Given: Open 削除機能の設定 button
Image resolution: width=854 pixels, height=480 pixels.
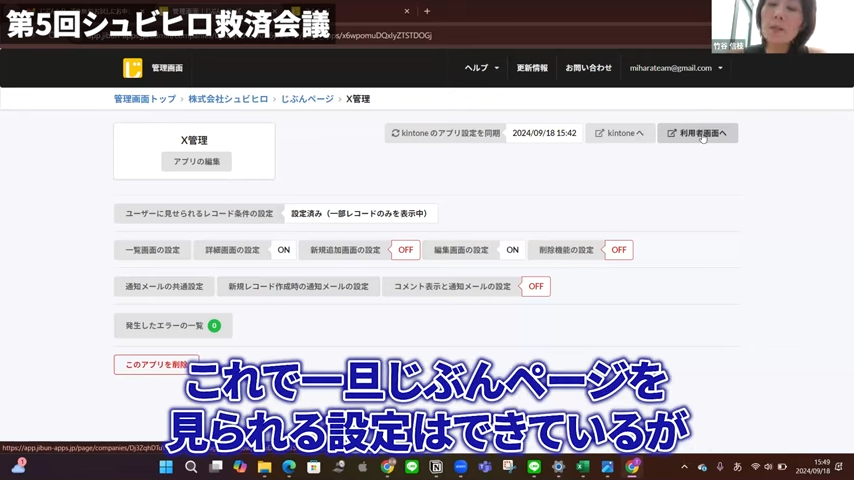Looking at the screenshot, I should (566, 250).
